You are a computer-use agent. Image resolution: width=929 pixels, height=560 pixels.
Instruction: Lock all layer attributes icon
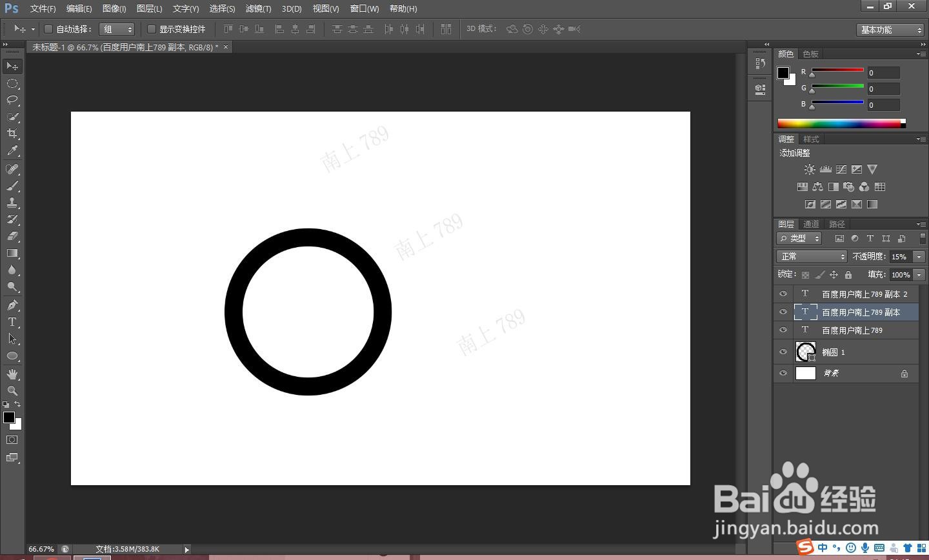click(x=848, y=275)
